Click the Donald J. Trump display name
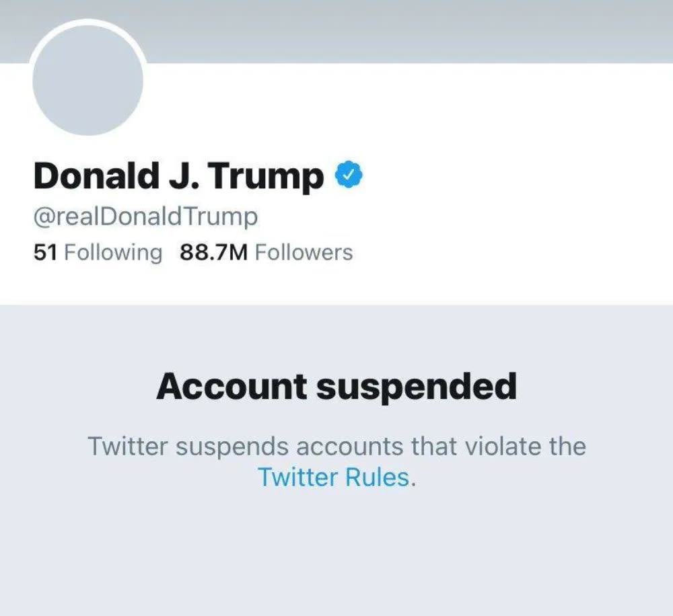 point(178,176)
